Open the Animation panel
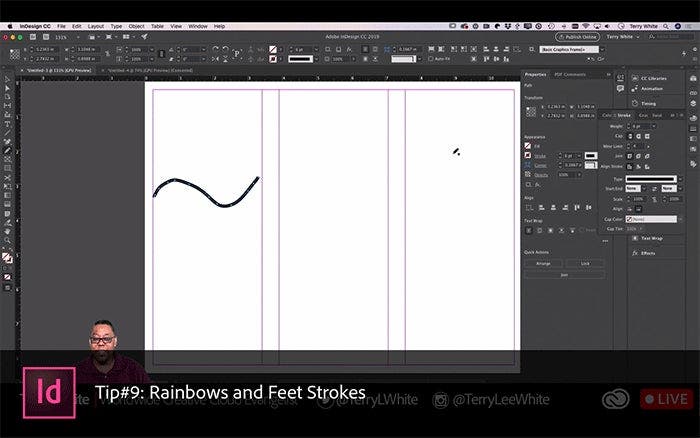This screenshot has height=438, width=700. click(x=652, y=86)
